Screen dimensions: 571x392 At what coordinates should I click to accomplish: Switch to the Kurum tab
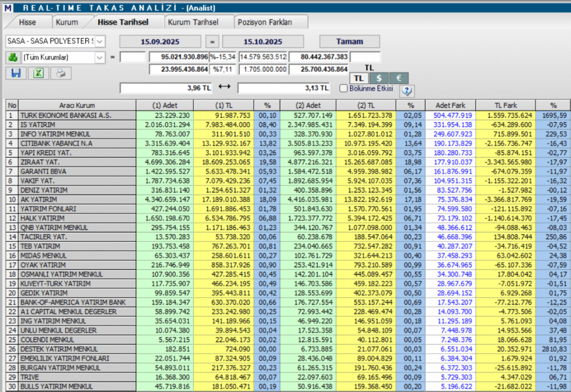pos(67,22)
